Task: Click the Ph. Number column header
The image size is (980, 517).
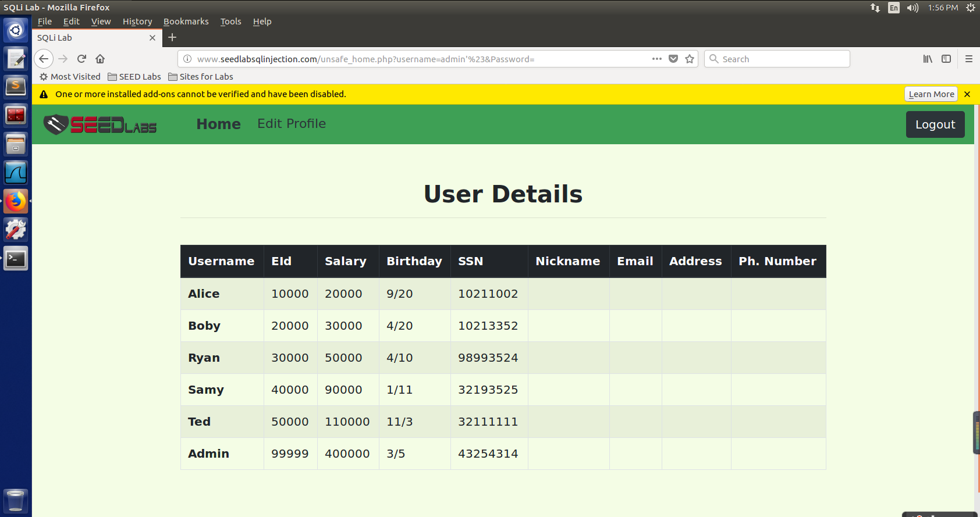Action: coord(777,262)
